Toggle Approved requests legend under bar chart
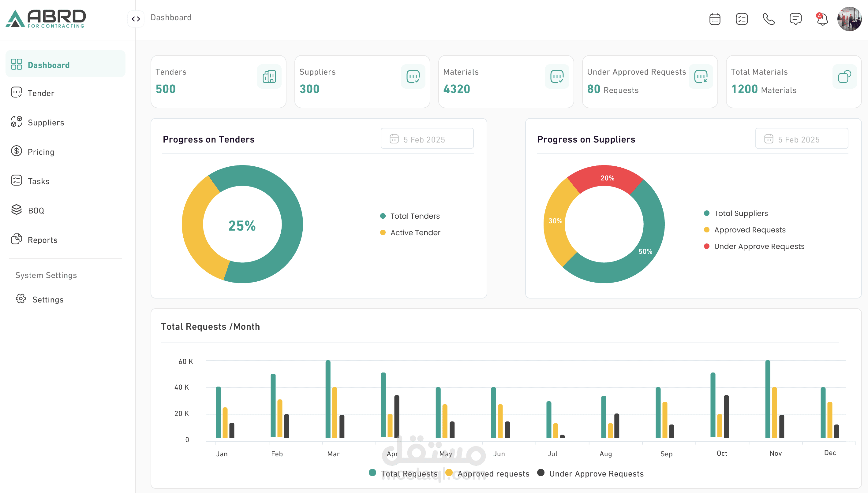This screenshot has height=493, width=868. (493, 473)
